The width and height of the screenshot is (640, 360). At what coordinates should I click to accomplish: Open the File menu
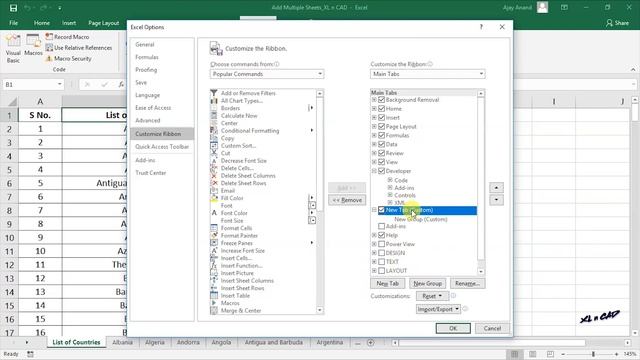13,23
